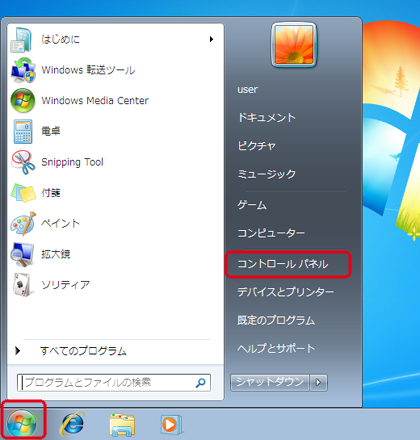
Task: Select the Snipping Tool text label
Action: 72,162
